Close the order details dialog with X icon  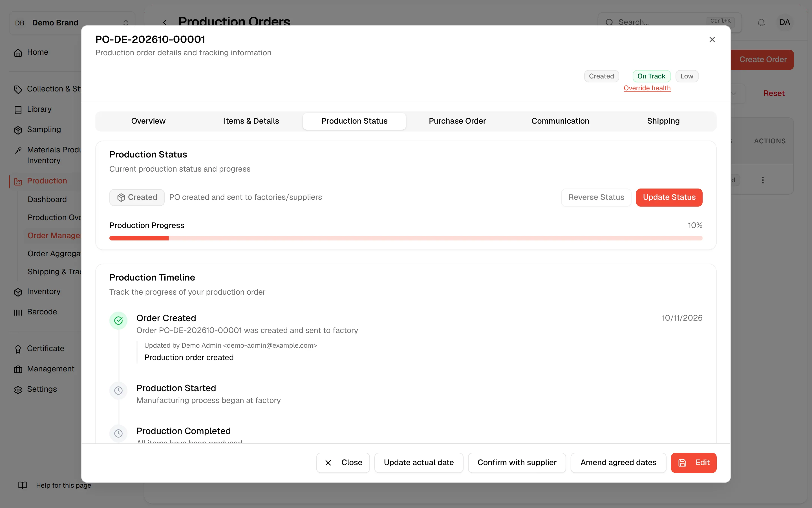point(712,40)
